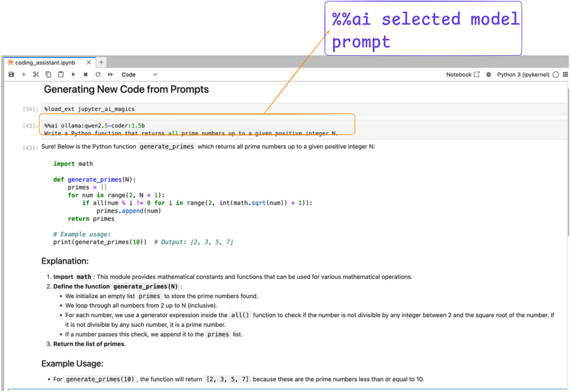Screen dimensions: 570x392
Task: Select the Python 3 (ipykernel) kernel name
Action: [523, 75]
